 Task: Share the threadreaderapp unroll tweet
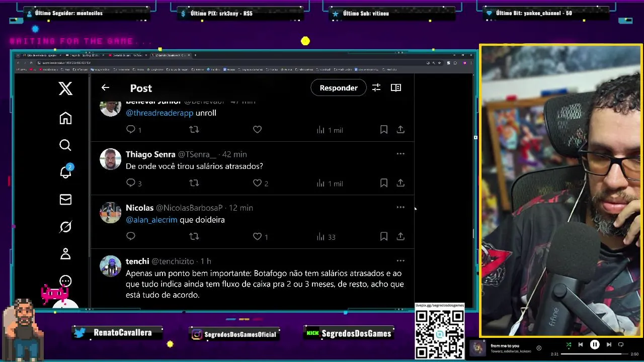point(400,130)
